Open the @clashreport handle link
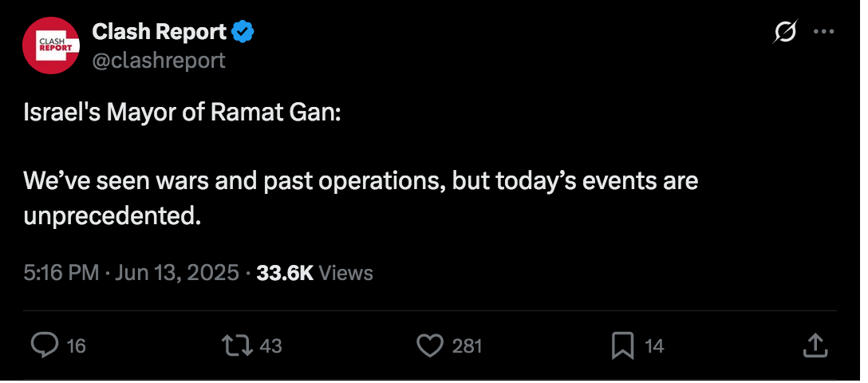Image resolution: width=868 pixels, height=383 pixels. tap(158, 61)
